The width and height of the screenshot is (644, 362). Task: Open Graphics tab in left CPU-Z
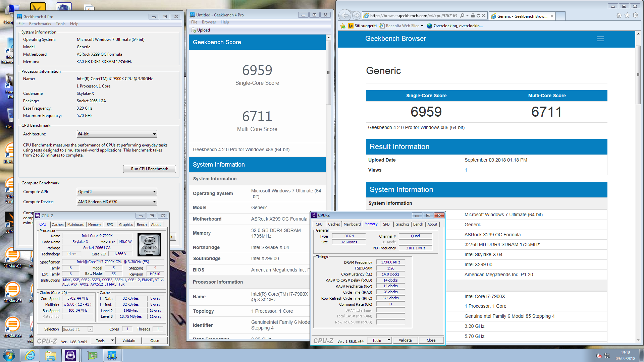tap(126, 225)
